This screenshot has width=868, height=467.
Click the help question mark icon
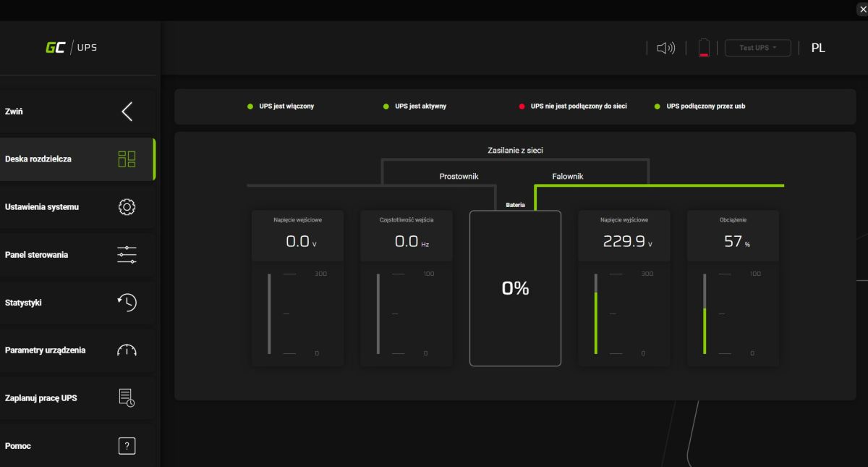(127, 446)
